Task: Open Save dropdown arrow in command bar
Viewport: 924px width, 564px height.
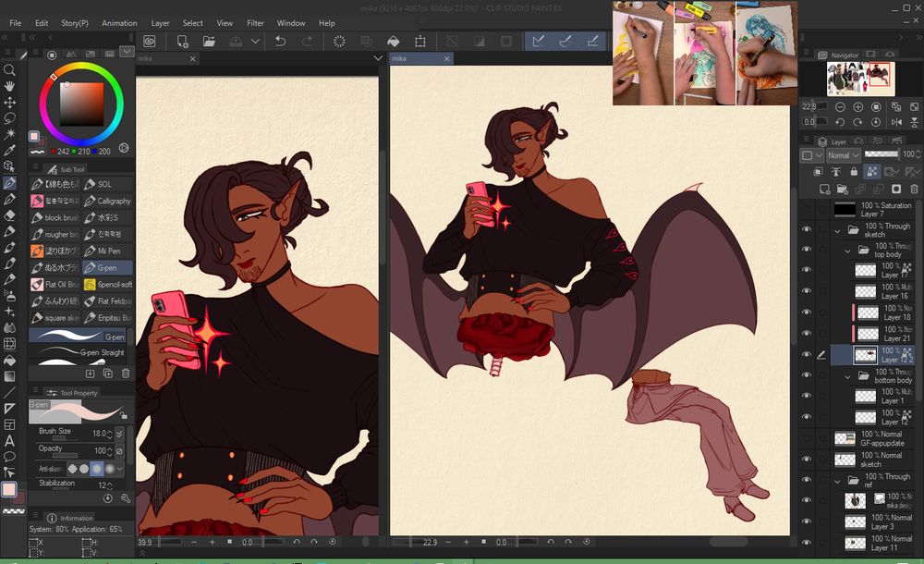Action: tap(255, 42)
